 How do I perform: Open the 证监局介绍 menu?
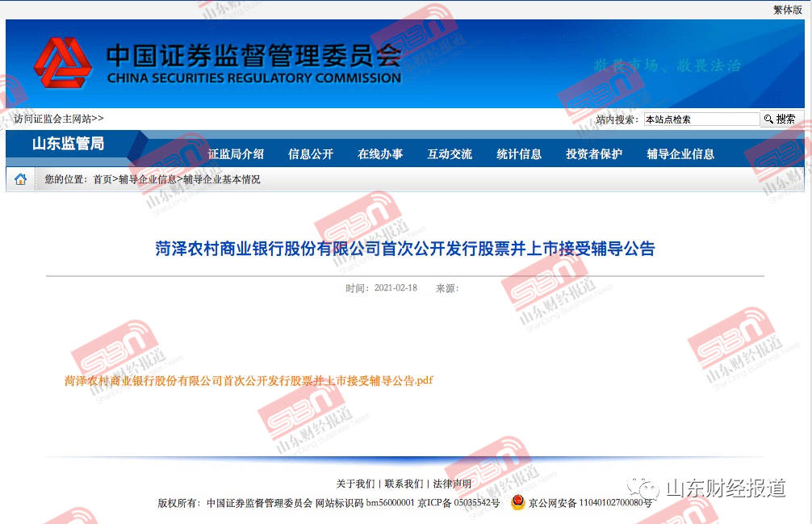click(x=236, y=153)
